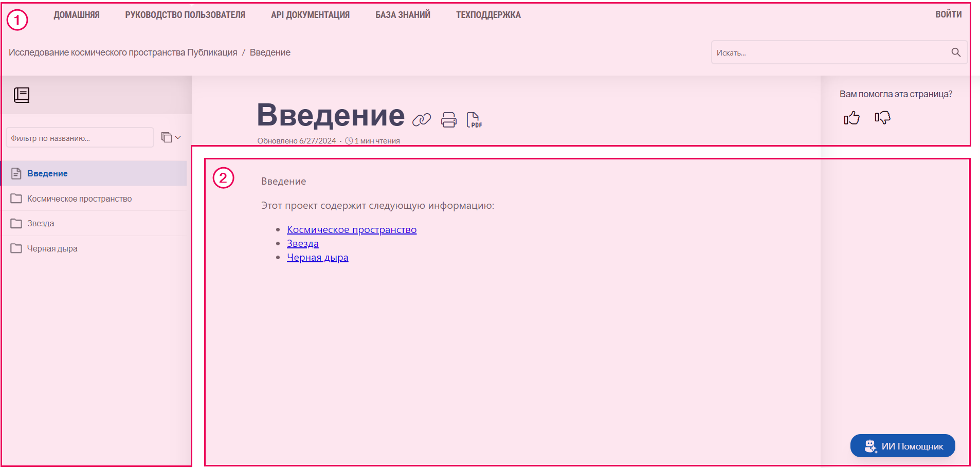
Task: Follow the Черная дыра link in the content
Action: [317, 257]
